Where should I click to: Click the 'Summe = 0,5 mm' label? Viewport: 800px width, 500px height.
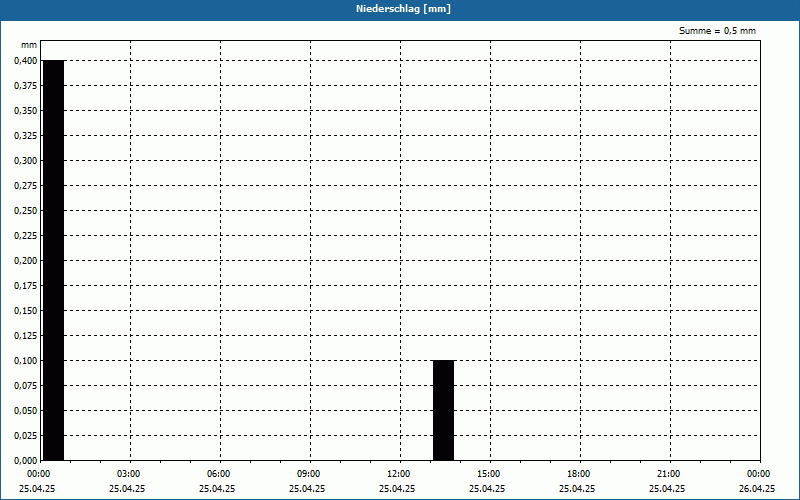pyautogui.click(x=717, y=31)
